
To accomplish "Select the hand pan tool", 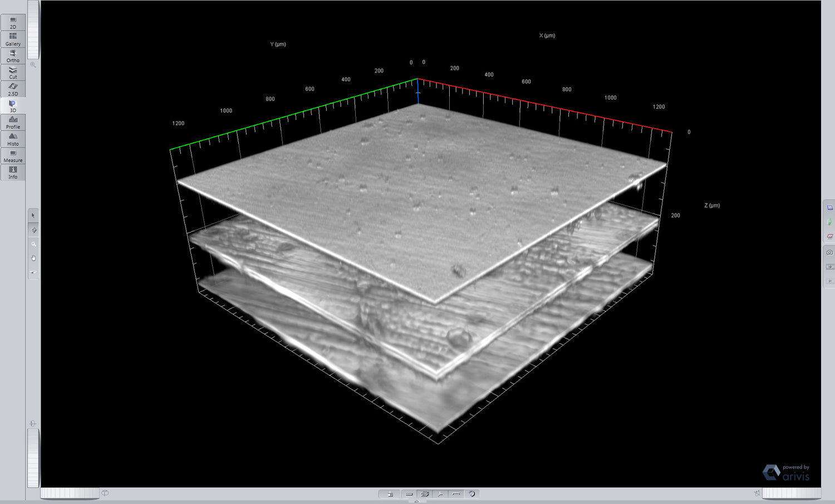I will (33, 258).
